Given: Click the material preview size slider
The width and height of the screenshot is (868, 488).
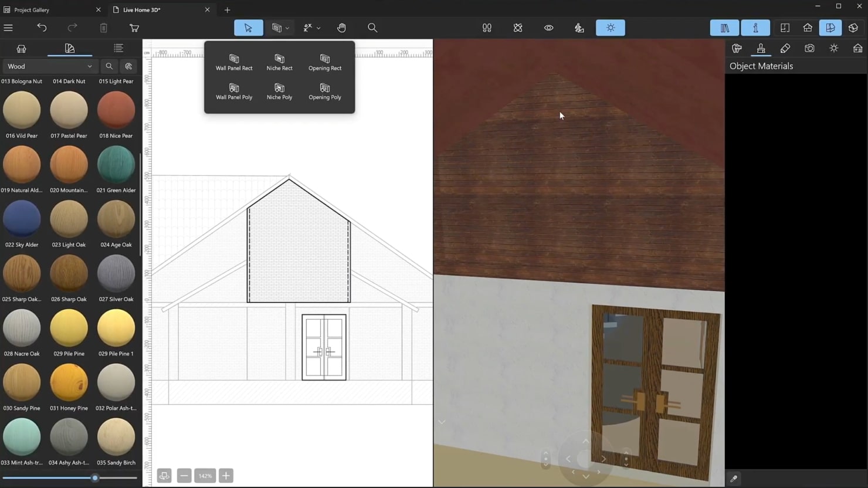Looking at the screenshot, I should coord(94,478).
